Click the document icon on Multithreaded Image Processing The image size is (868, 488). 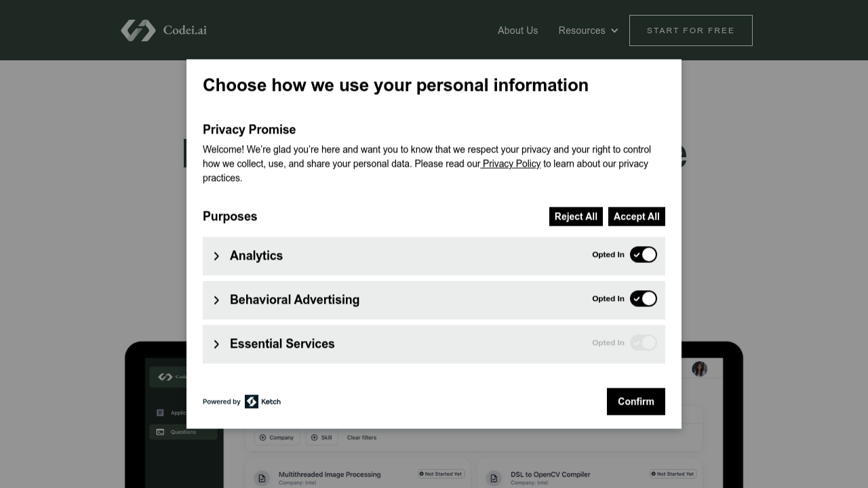(x=262, y=478)
